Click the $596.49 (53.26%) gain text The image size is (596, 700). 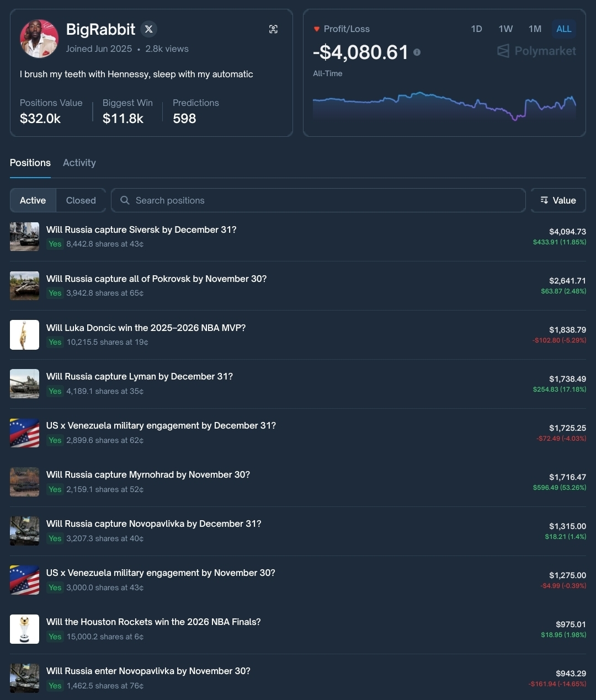[x=560, y=488]
